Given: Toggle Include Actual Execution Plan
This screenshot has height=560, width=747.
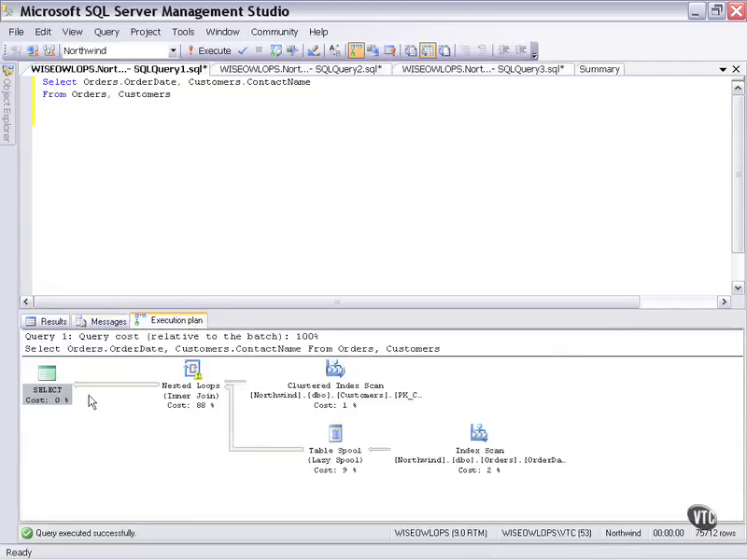Looking at the screenshot, I should (356, 50).
